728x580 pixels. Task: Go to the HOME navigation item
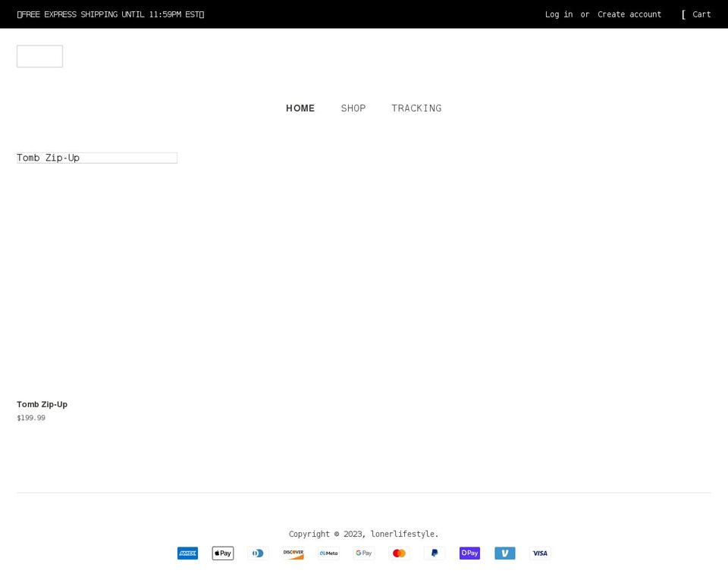300,108
